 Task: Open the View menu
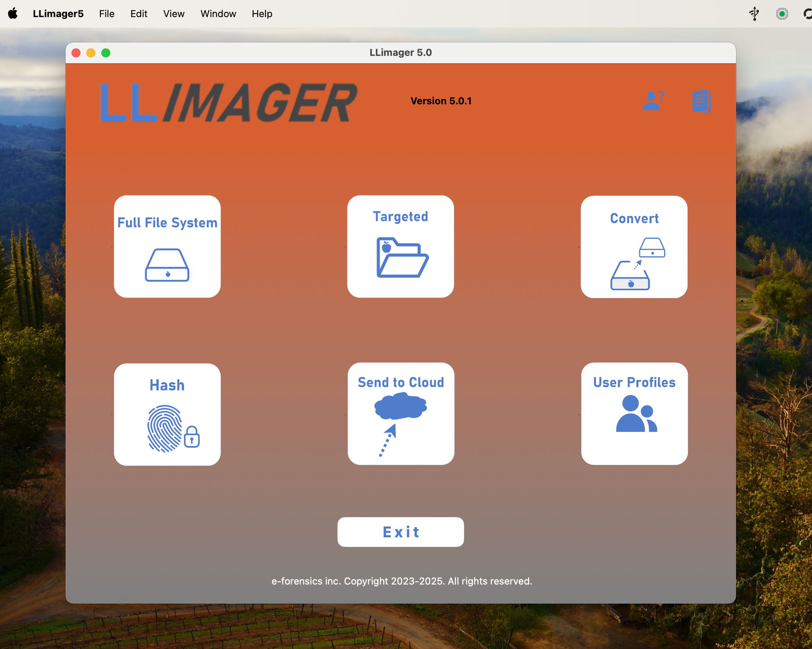tap(174, 14)
